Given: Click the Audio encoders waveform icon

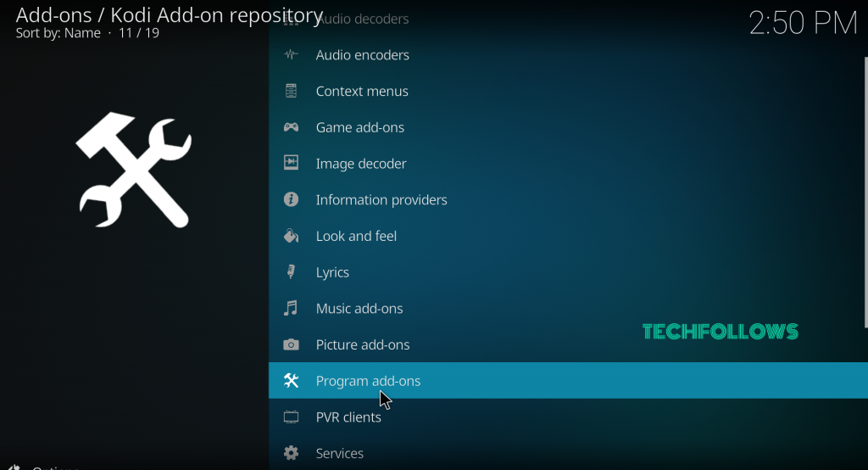Looking at the screenshot, I should tap(291, 54).
